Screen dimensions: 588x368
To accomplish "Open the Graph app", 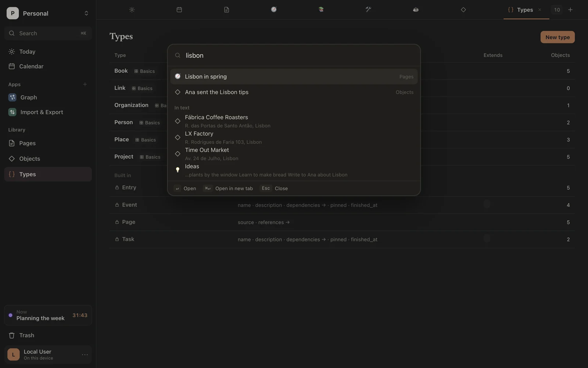I will point(48,98).
